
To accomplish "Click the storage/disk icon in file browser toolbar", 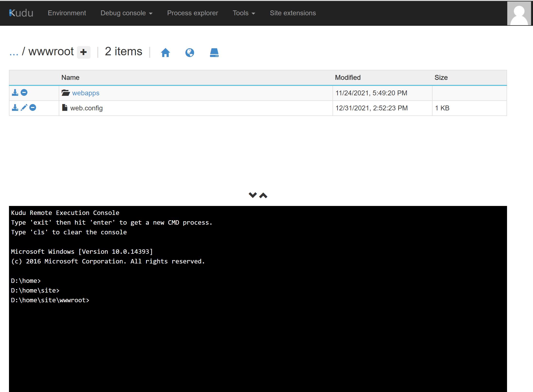I will (x=214, y=52).
